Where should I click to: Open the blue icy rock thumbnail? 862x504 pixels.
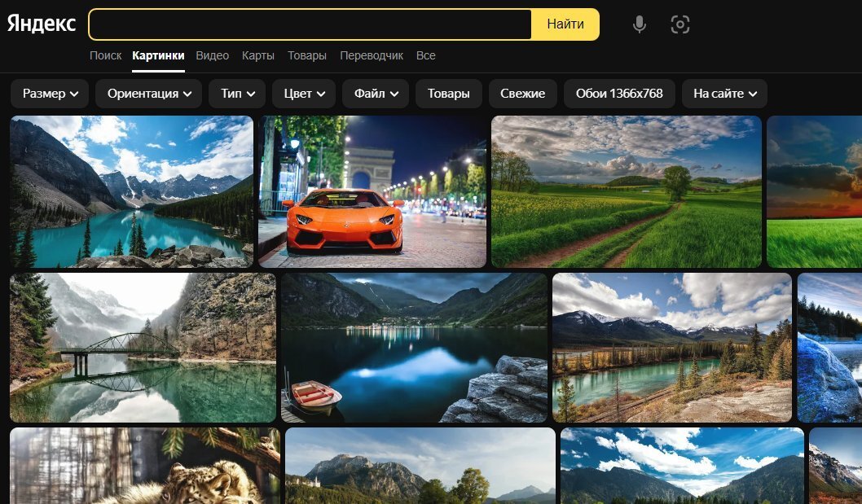pyautogui.click(x=829, y=348)
